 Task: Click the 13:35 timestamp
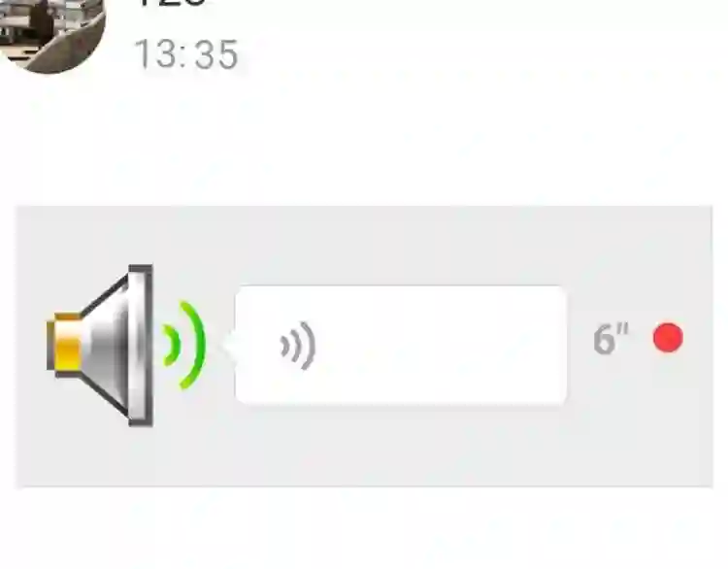[186, 54]
